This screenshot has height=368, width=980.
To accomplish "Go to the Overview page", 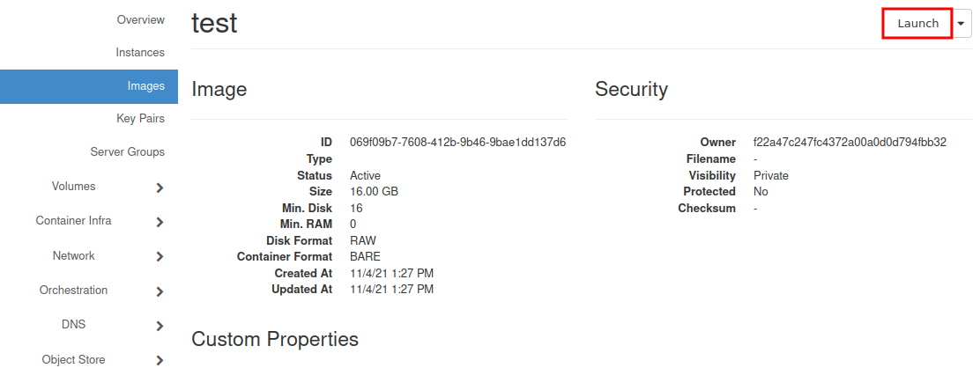I will tap(140, 19).
